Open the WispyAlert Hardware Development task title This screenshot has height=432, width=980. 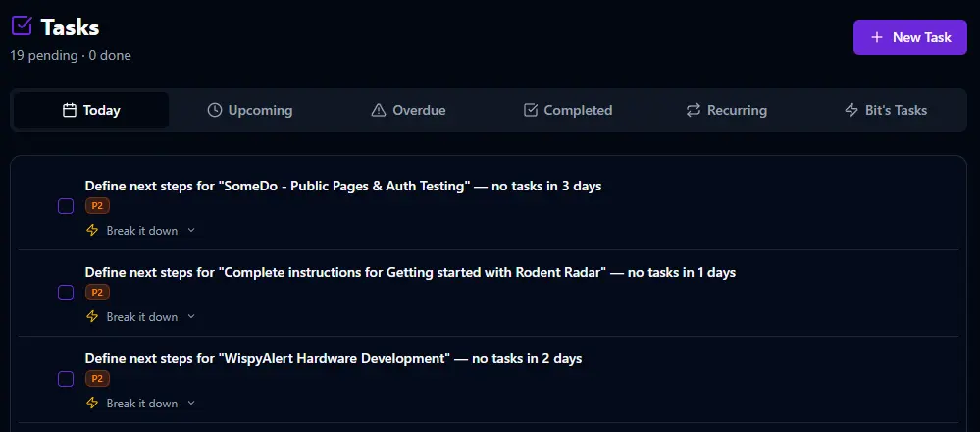click(x=334, y=358)
